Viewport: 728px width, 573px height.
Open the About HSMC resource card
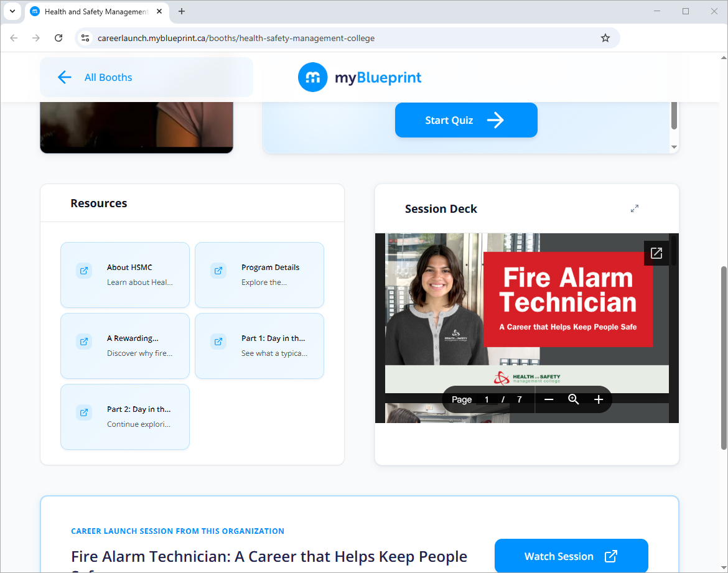coord(125,274)
